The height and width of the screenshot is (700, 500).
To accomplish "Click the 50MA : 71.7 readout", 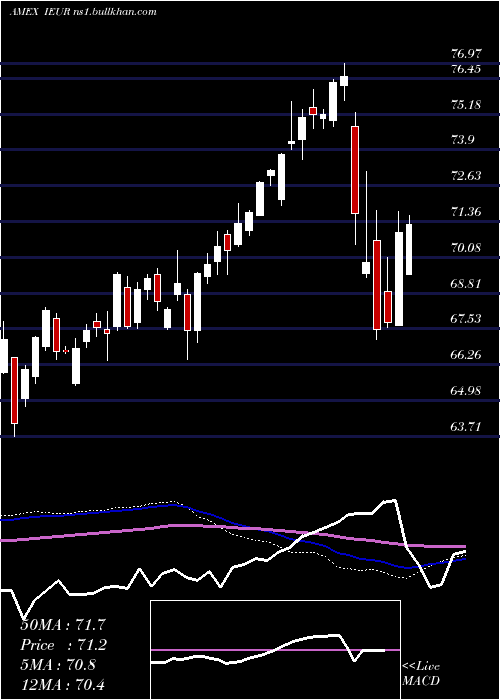I will (64, 625).
